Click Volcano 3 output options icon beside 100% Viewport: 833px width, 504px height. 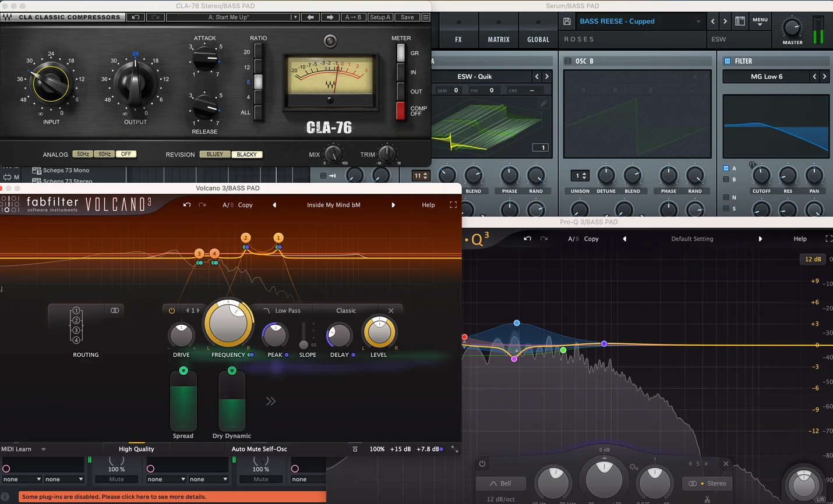pyautogui.click(x=355, y=449)
